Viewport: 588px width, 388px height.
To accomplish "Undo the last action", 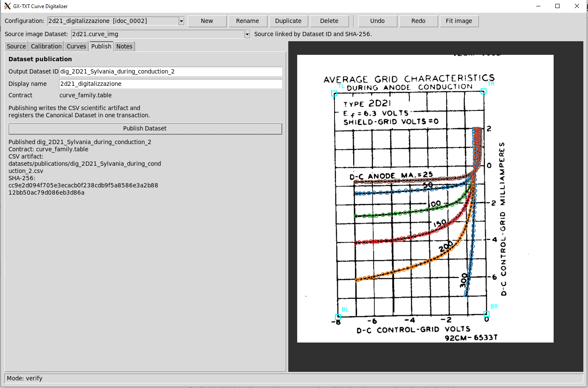I will click(377, 21).
